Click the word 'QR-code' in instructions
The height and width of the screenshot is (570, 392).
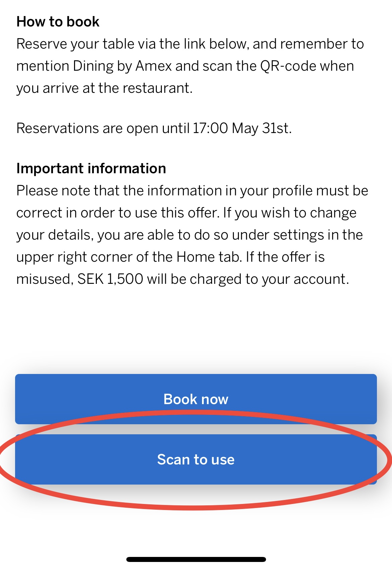pyautogui.click(x=288, y=66)
